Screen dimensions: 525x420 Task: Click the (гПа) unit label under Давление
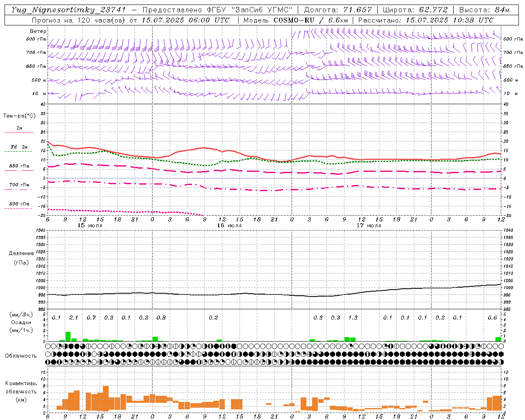(21, 262)
